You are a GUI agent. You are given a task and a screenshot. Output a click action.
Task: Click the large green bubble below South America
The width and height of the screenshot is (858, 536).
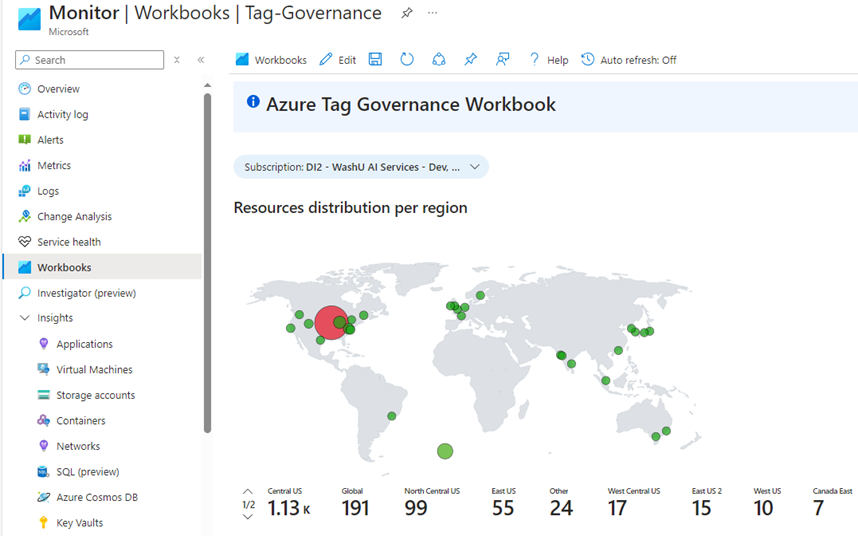coord(445,451)
